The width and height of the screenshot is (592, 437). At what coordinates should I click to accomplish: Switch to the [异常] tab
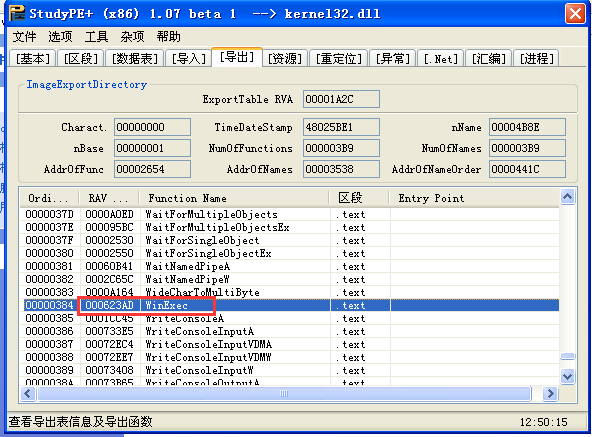[393, 59]
